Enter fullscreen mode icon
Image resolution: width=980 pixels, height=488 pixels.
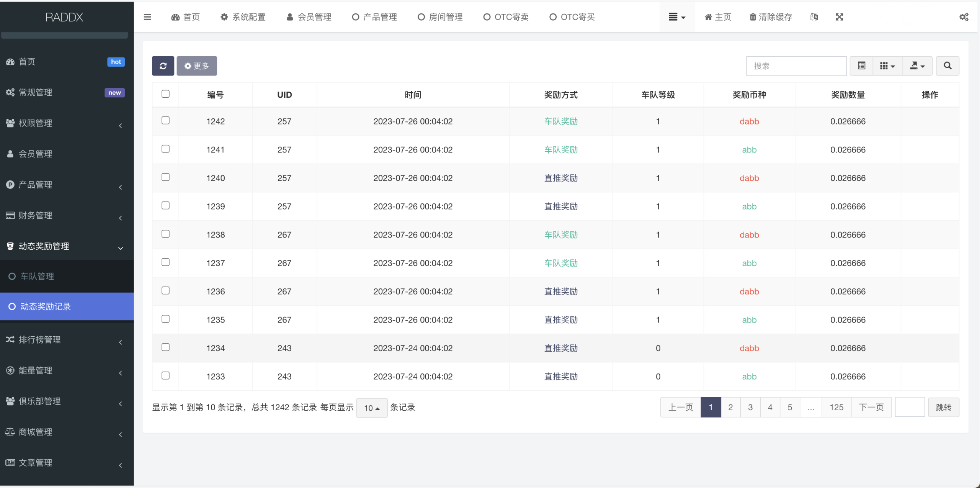[839, 17]
